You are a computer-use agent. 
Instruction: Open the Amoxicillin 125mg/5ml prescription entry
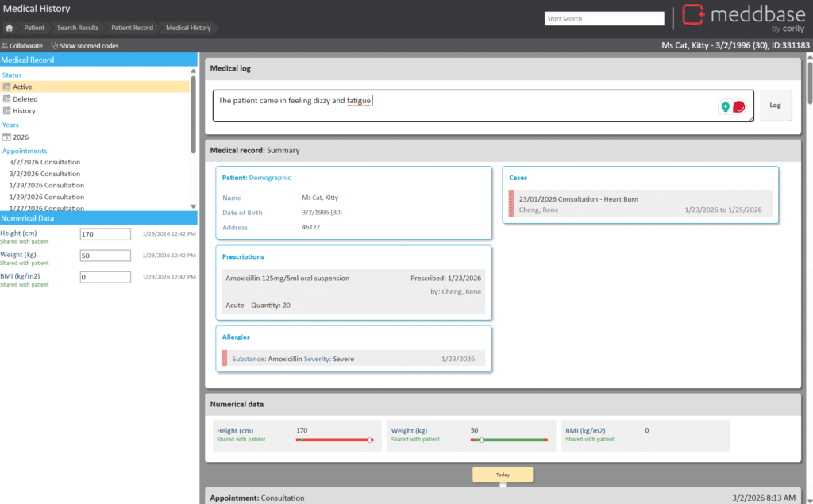pos(353,291)
